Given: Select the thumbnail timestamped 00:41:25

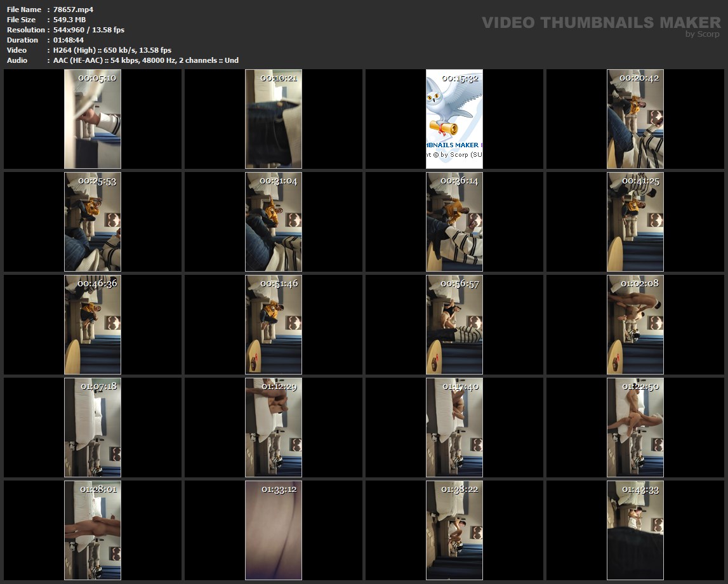Looking at the screenshot, I should coord(635,222).
